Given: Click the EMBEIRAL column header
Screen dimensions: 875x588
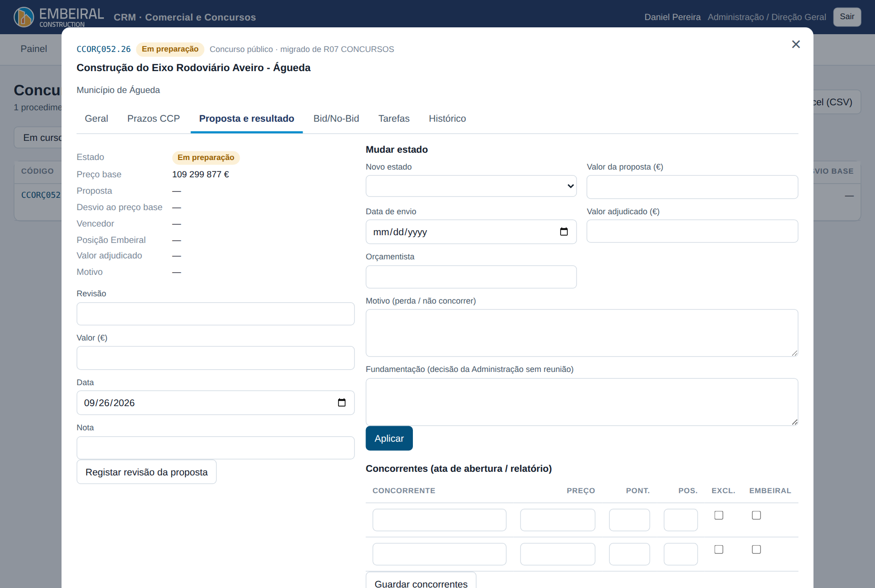Looking at the screenshot, I should 770,490.
